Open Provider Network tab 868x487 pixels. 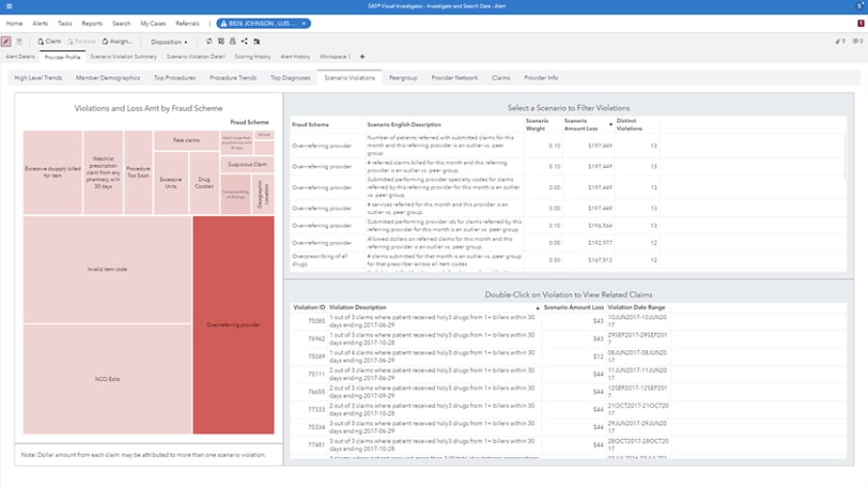click(x=454, y=78)
